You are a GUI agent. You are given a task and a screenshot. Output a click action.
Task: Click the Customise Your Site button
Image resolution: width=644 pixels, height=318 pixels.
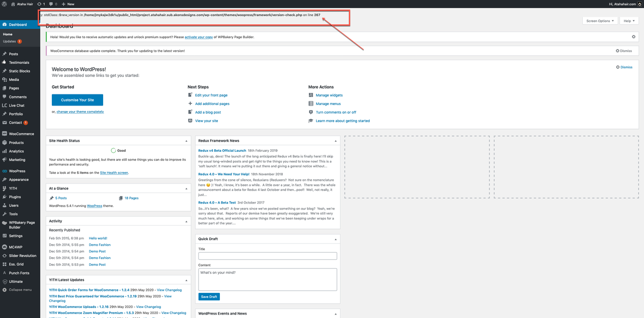point(77,100)
